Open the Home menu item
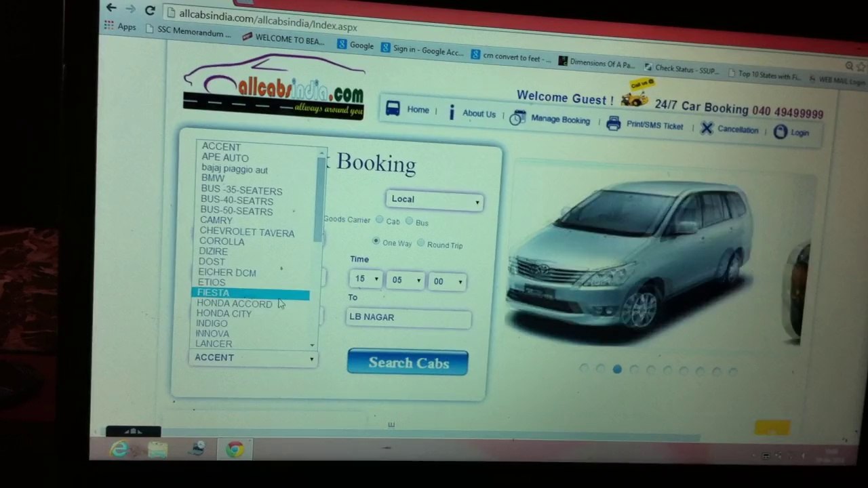The width and height of the screenshot is (868, 488). point(418,110)
